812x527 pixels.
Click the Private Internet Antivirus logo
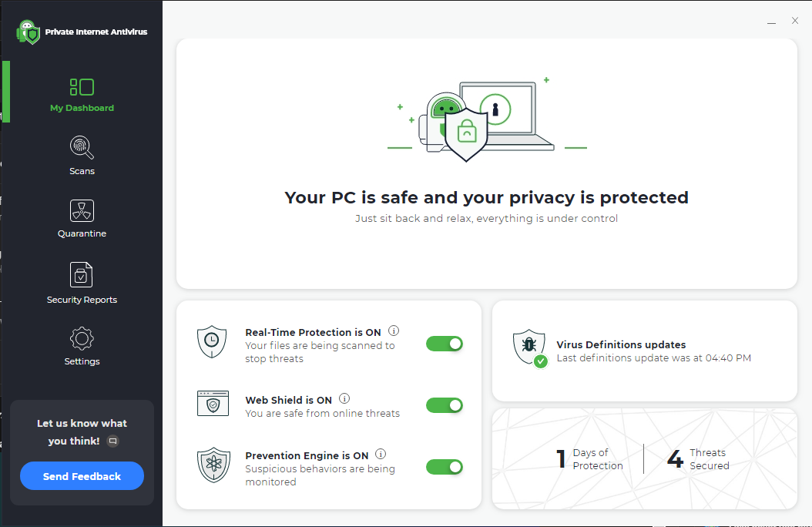tap(29, 32)
